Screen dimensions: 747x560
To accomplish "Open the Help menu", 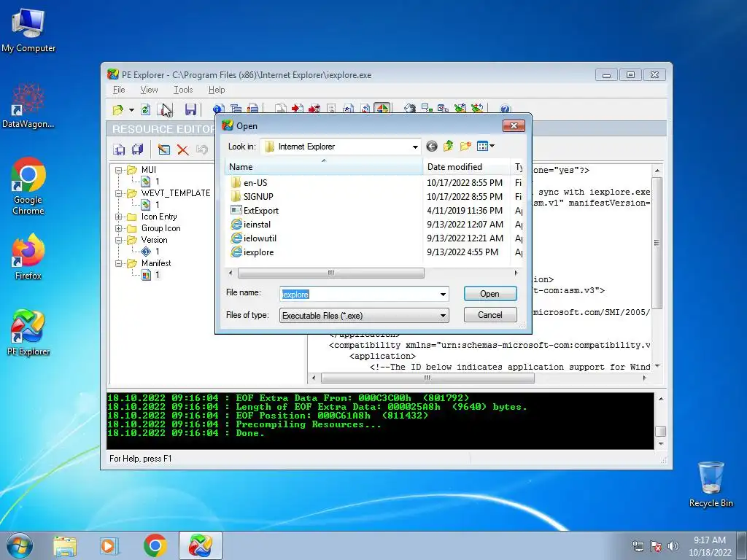I will tap(216, 90).
